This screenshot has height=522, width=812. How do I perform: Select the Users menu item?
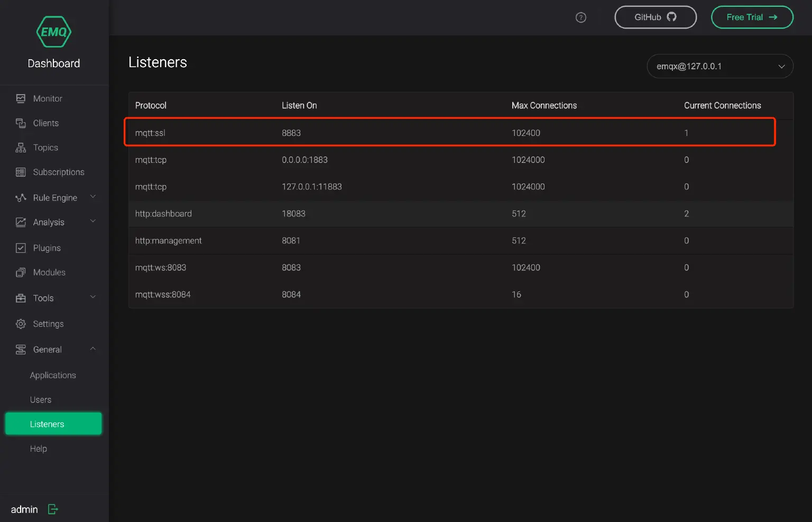click(41, 399)
